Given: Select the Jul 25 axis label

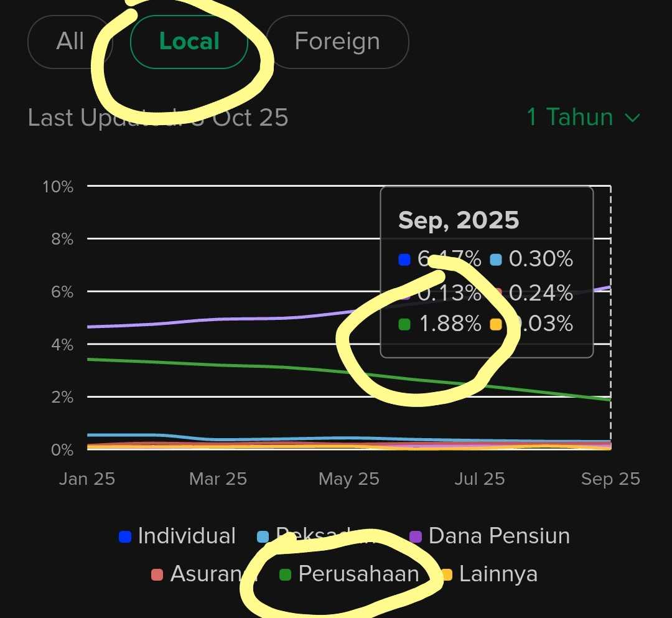Looking at the screenshot, I should [x=479, y=479].
